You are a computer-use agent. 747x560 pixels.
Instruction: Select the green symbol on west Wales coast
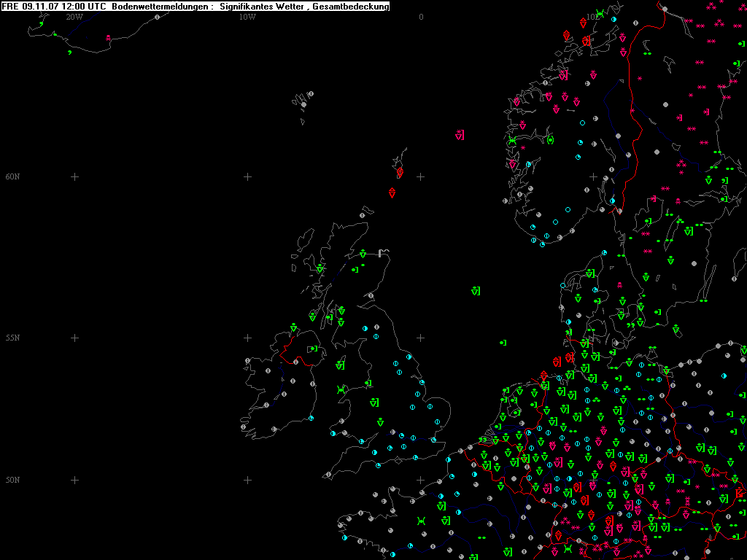click(x=341, y=390)
